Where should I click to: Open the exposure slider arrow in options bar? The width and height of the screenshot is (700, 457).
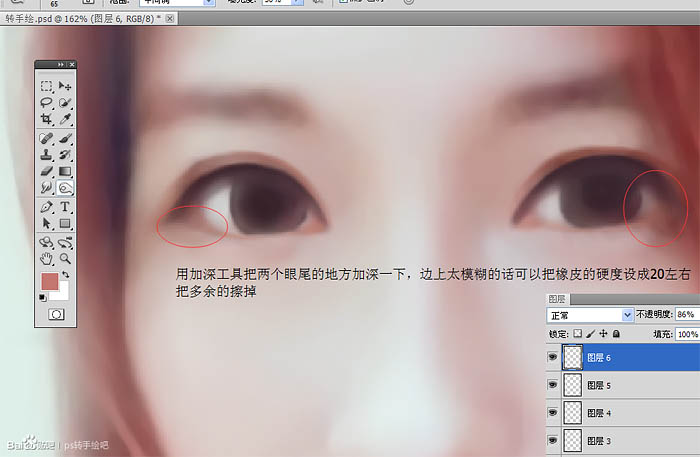pyautogui.click(x=297, y=2)
